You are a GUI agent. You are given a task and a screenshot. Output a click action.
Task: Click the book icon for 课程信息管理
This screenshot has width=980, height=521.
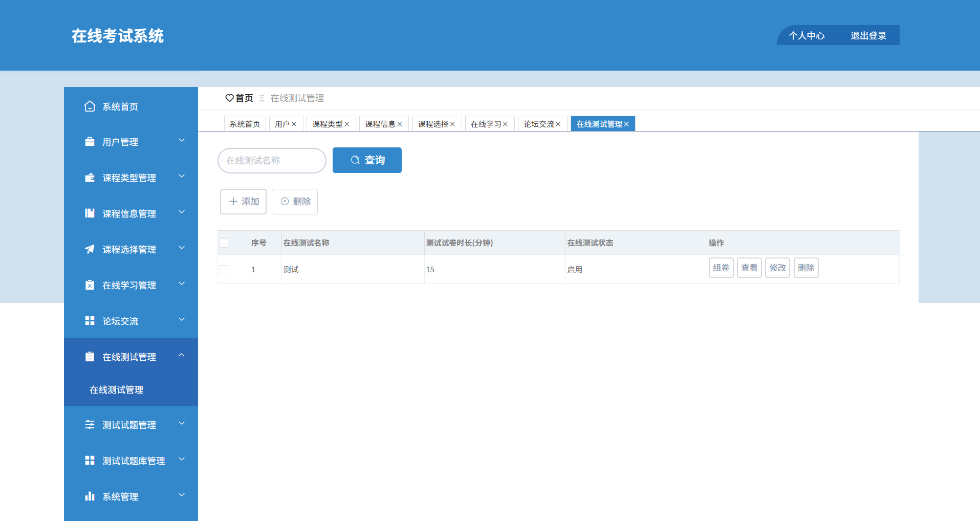(90, 213)
